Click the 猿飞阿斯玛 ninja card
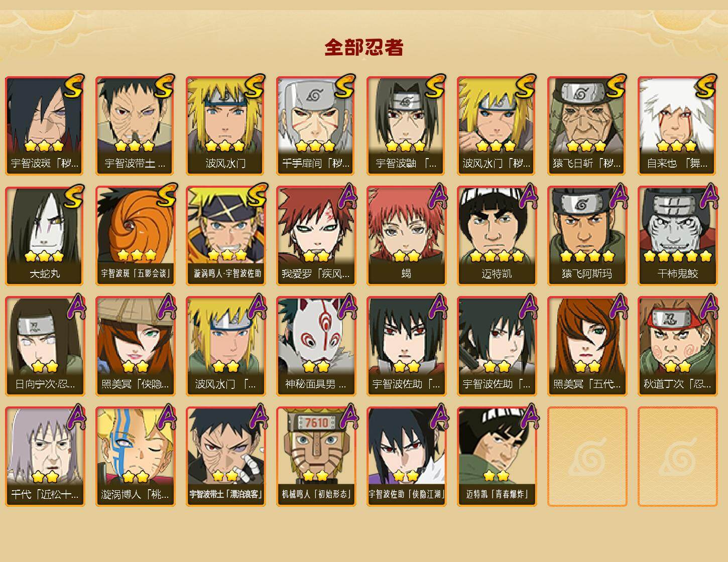Viewport: 728px width, 562px height. [x=587, y=236]
